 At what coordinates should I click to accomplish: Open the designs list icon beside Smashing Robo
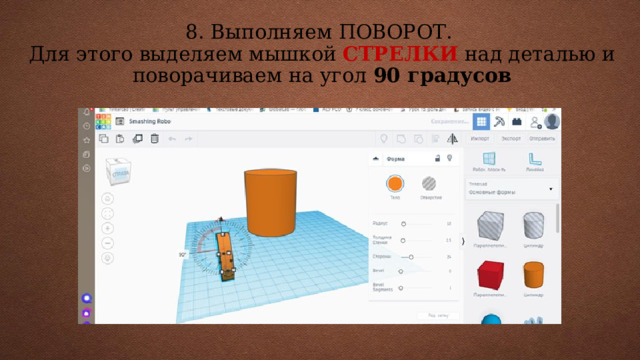click(x=120, y=121)
